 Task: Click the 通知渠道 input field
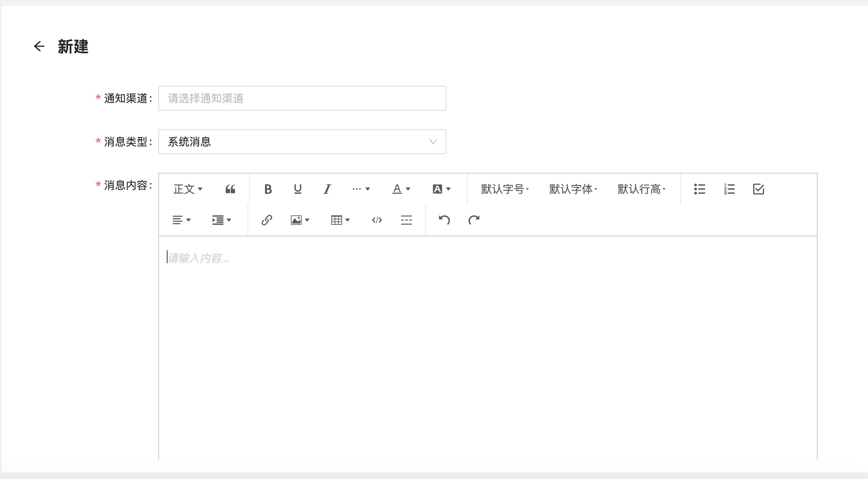tap(302, 98)
